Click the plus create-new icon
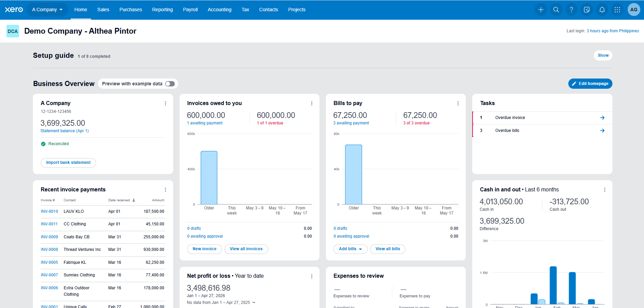The width and height of the screenshot is (644, 308). [541, 10]
